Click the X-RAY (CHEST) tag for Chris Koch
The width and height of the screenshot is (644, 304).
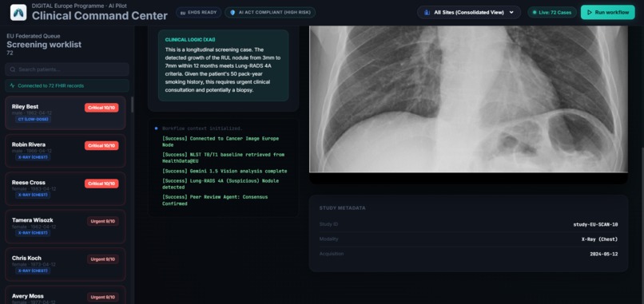pyautogui.click(x=33, y=270)
